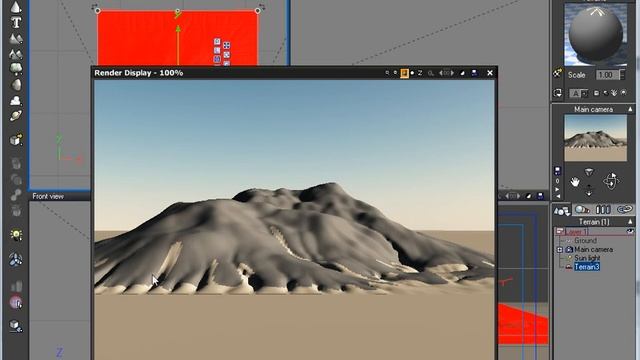640x360 pixels.
Task: Click the Main camera preview thumbnail
Action: point(596,138)
